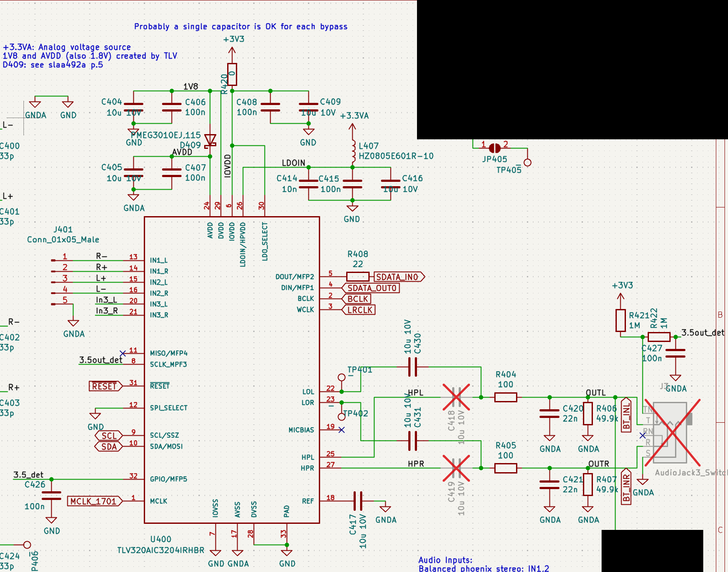Click the no-connect marker on MICBIAS pin

(341, 430)
